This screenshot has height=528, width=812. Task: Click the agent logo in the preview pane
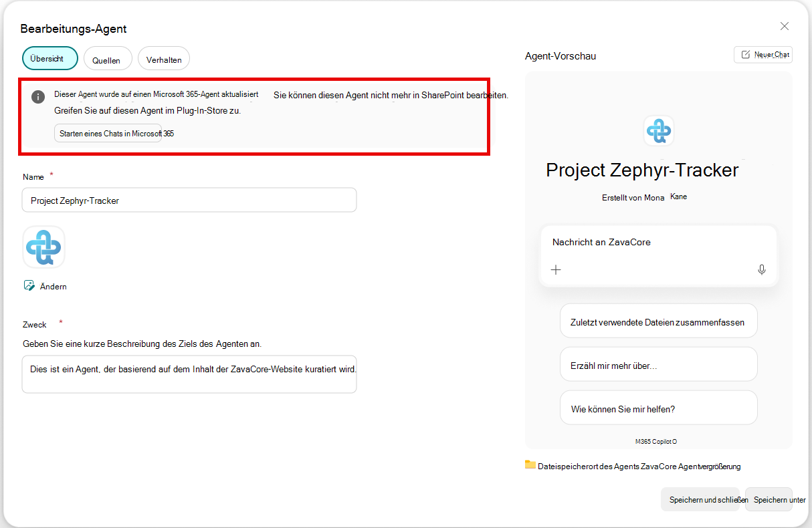pyautogui.click(x=659, y=130)
